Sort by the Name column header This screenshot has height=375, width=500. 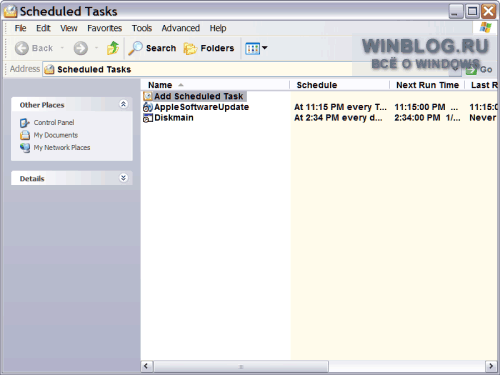215,85
